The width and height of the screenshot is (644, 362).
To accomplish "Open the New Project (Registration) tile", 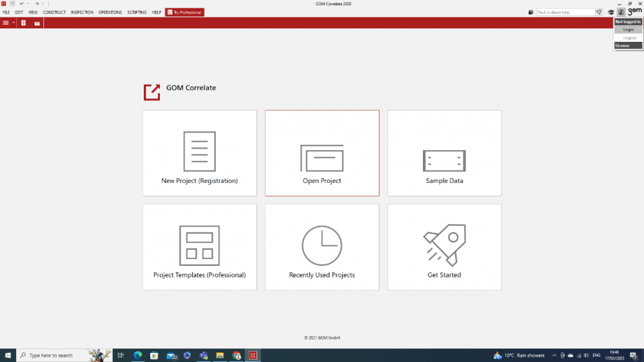I will click(x=199, y=153).
